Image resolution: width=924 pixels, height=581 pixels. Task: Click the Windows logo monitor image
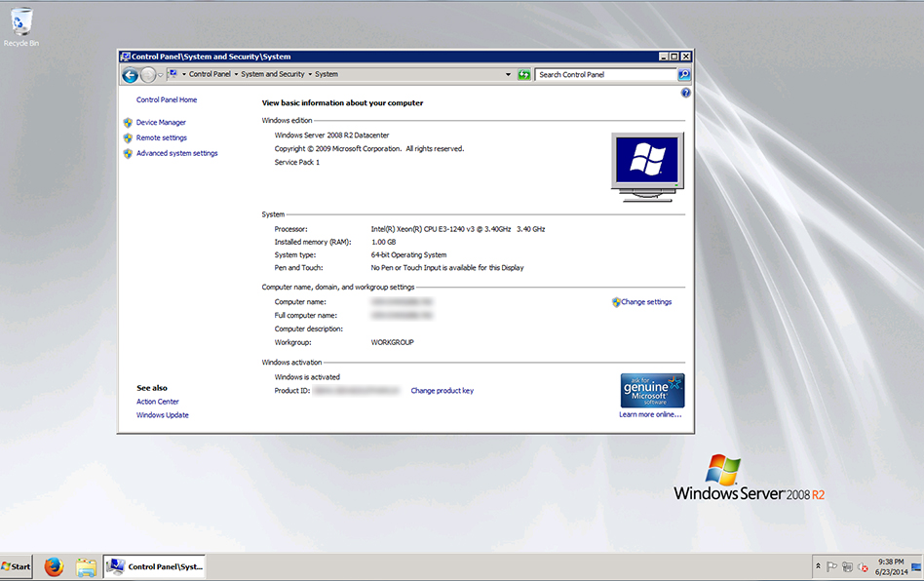click(647, 168)
